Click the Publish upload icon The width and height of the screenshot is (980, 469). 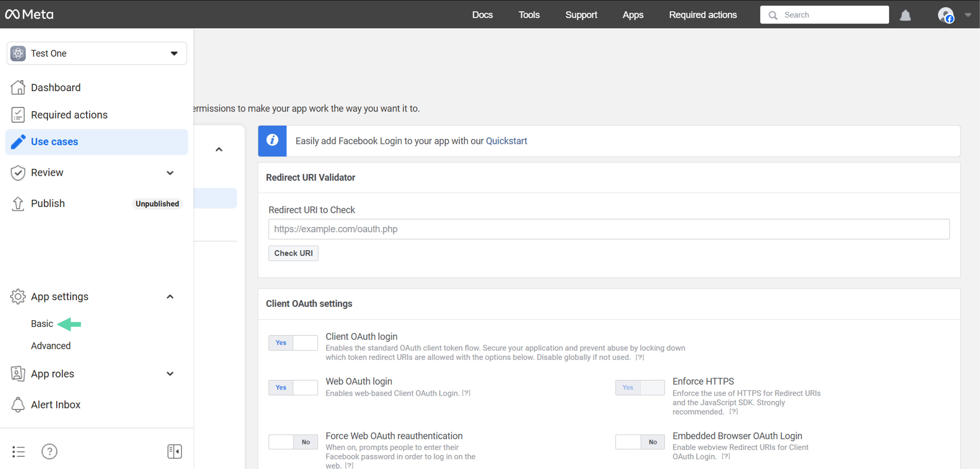pos(18,204)
